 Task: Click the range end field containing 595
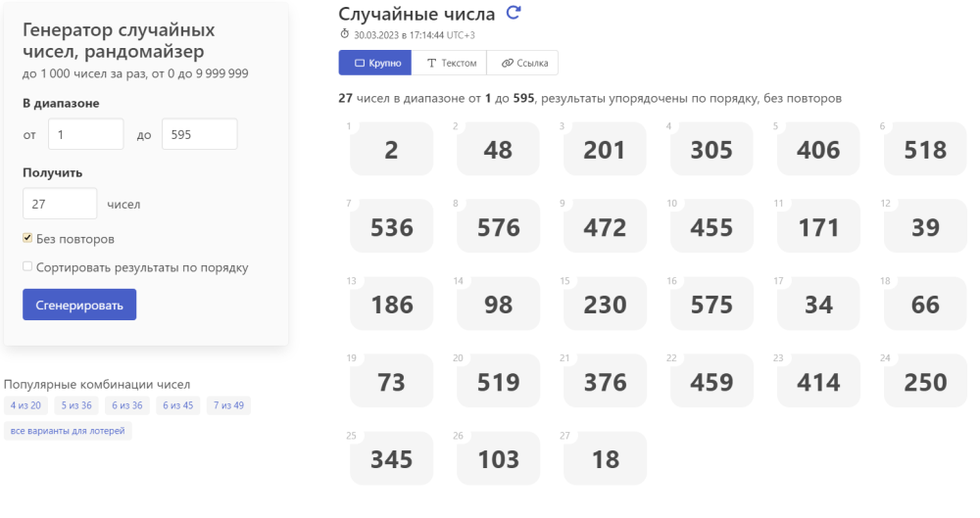[199, 134]
